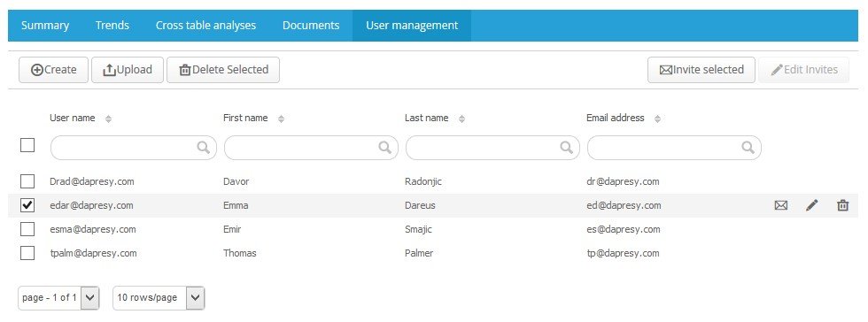868x322 pixels.
Task: Sort by Email address column arrows
Action: pos(657,119)
